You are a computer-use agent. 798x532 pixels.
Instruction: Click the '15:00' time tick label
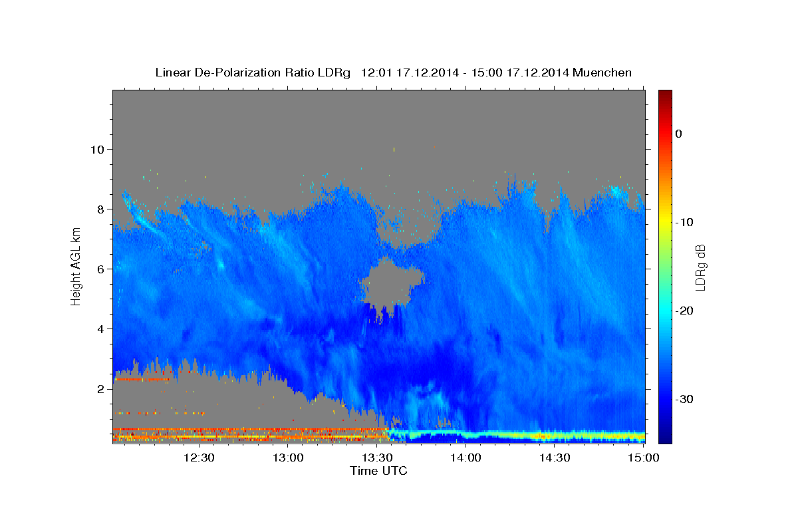point(644,458)
